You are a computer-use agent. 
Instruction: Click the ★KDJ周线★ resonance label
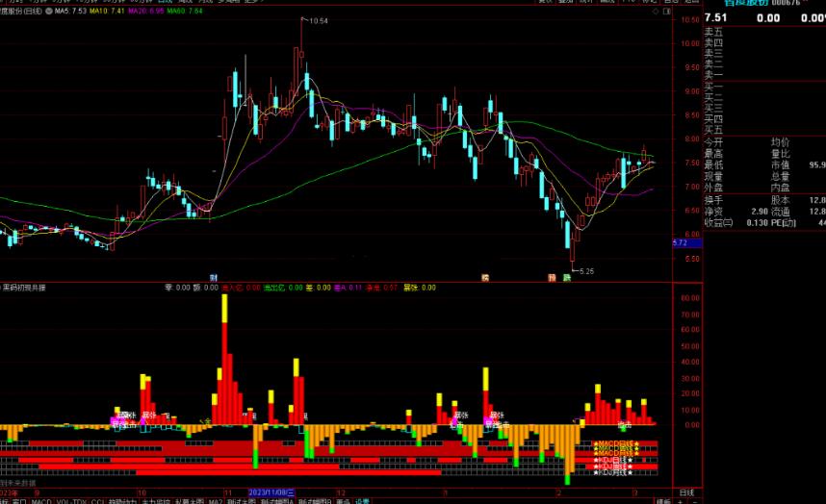[612, 466]
